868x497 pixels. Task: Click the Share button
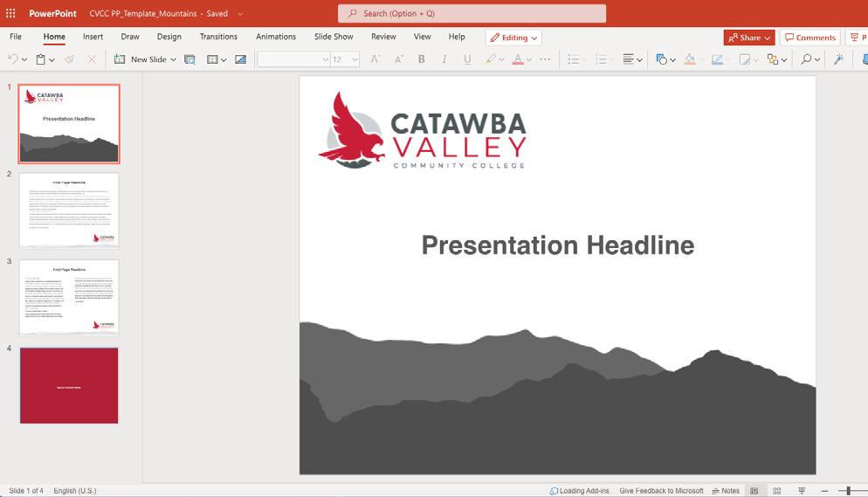click(x=749, y=38)
